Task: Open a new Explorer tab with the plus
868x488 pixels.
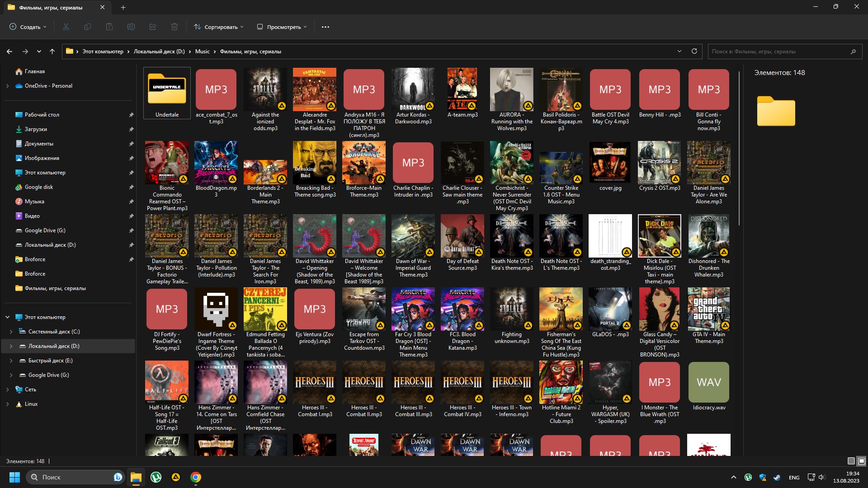Action: pyautogui.click(x=123, y=7)
